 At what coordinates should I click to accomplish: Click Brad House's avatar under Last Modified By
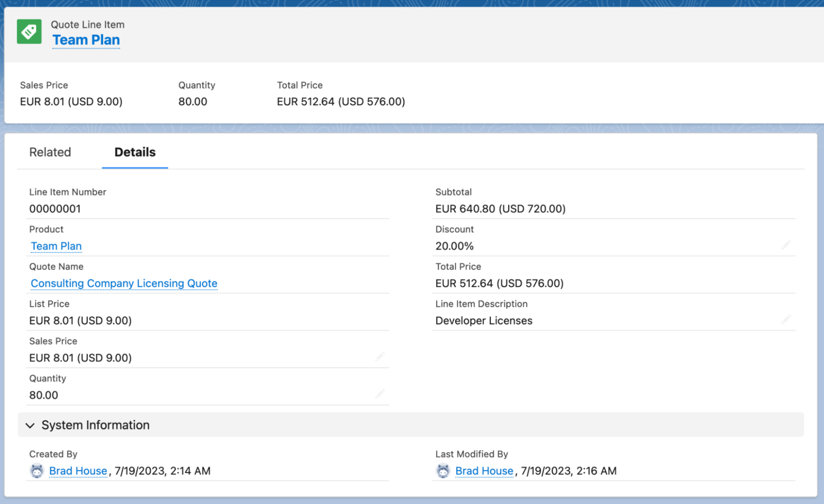click(x=443, y=471)
